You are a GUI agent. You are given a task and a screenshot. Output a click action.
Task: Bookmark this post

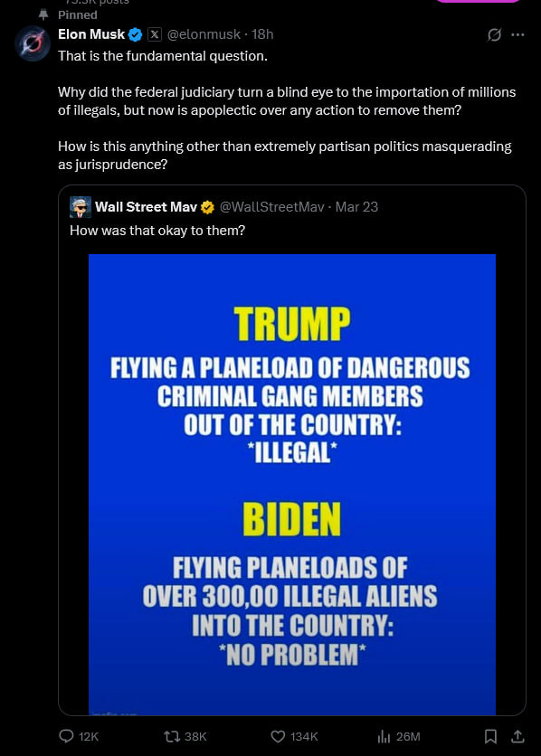[490, 736]
